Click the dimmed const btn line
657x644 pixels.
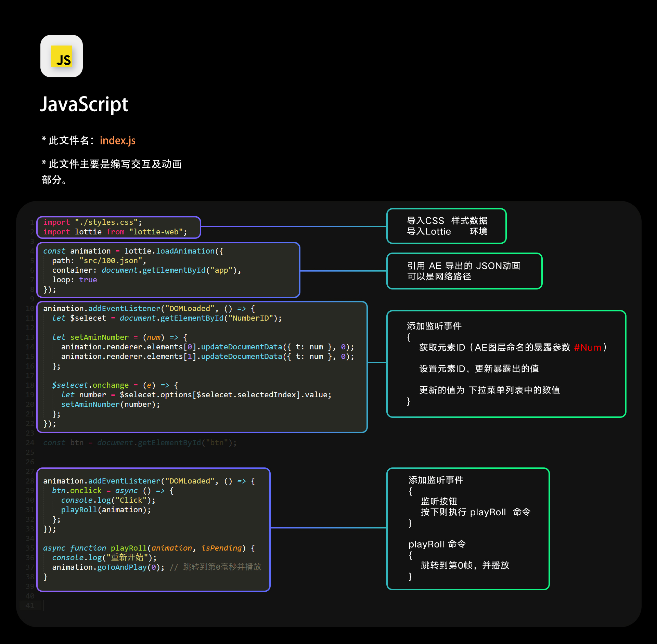[140, 442]
